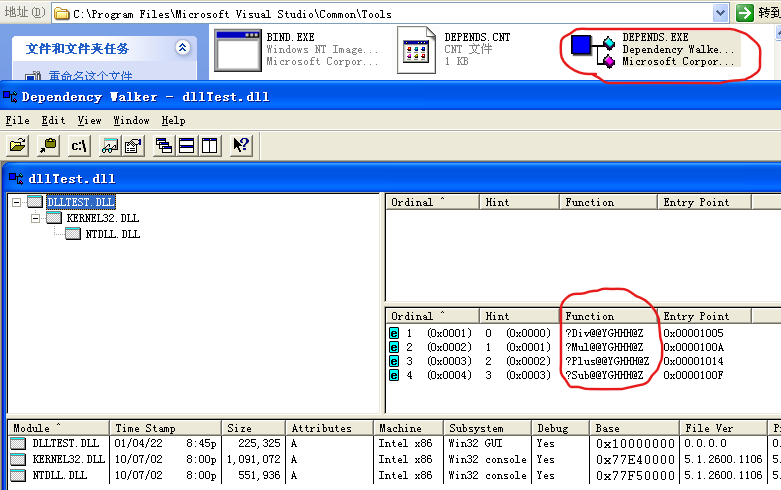The image size is (781, 490).
Task: Sort imports by upper Function column header
Action: (x=608, y=202)
